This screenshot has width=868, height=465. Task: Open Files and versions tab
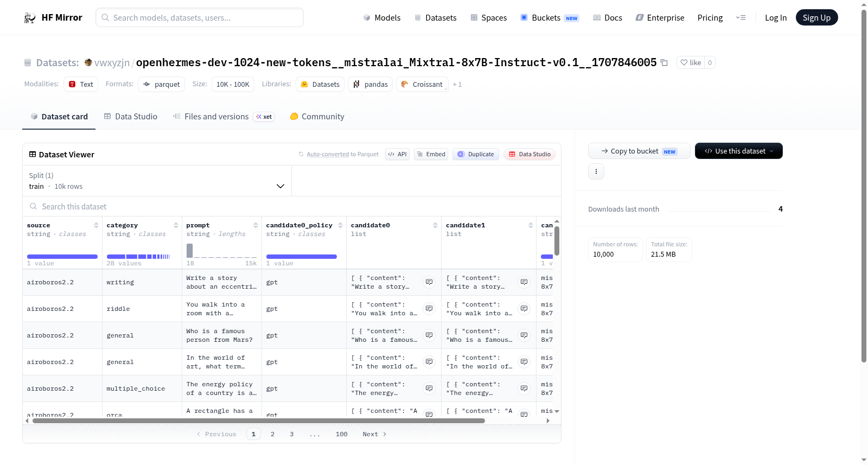(224, 116)
